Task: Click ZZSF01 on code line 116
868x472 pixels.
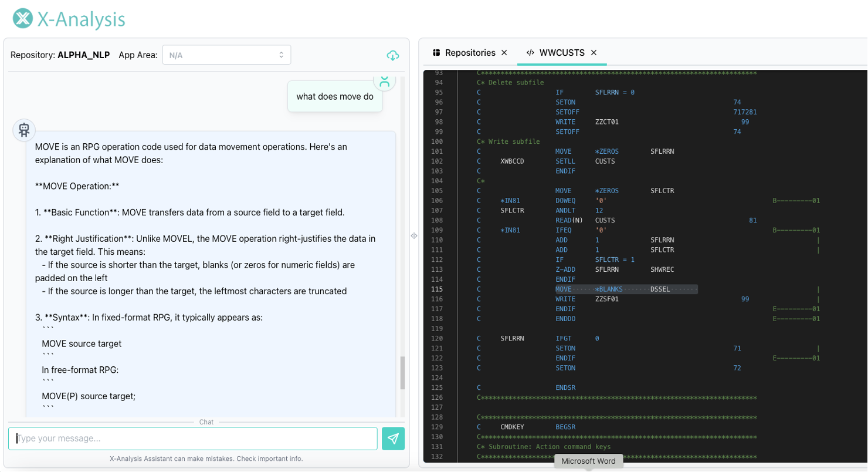Action: pos(606,299)
